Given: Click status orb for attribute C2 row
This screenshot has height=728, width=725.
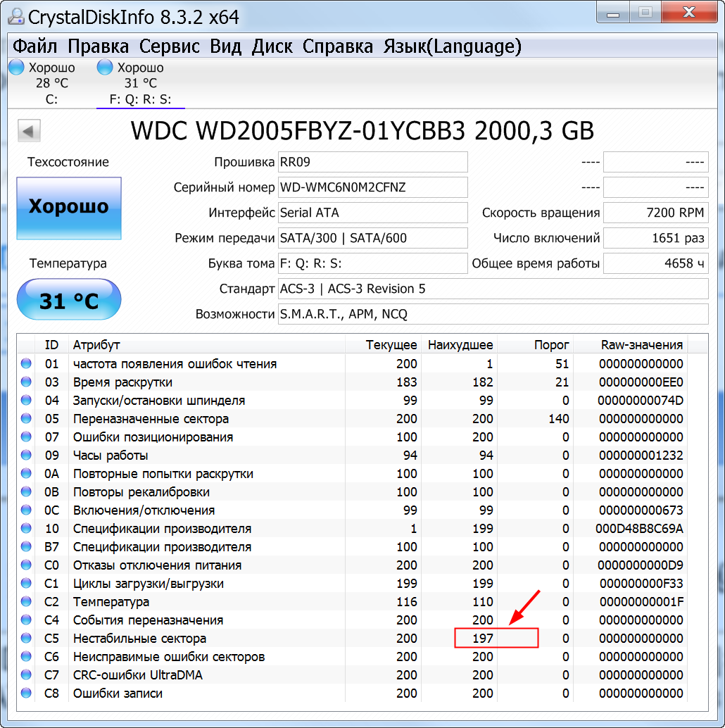Looking at the screenshot, I should 26,601.
